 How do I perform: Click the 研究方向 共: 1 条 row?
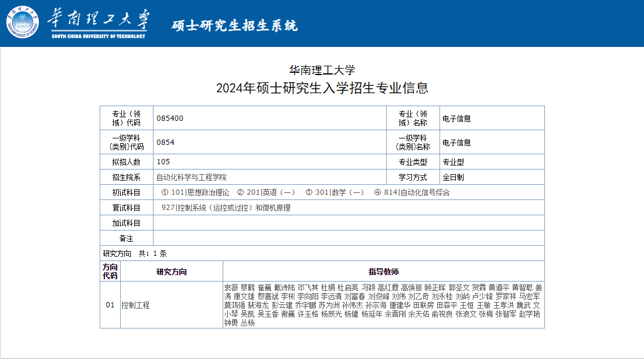pyautogui.click(x=322, y=253)
